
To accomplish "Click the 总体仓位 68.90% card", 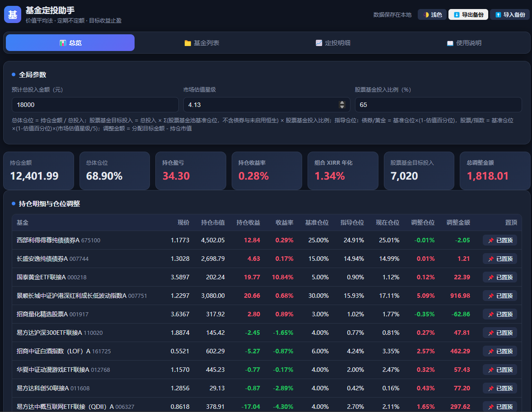I will click(115, 171).
